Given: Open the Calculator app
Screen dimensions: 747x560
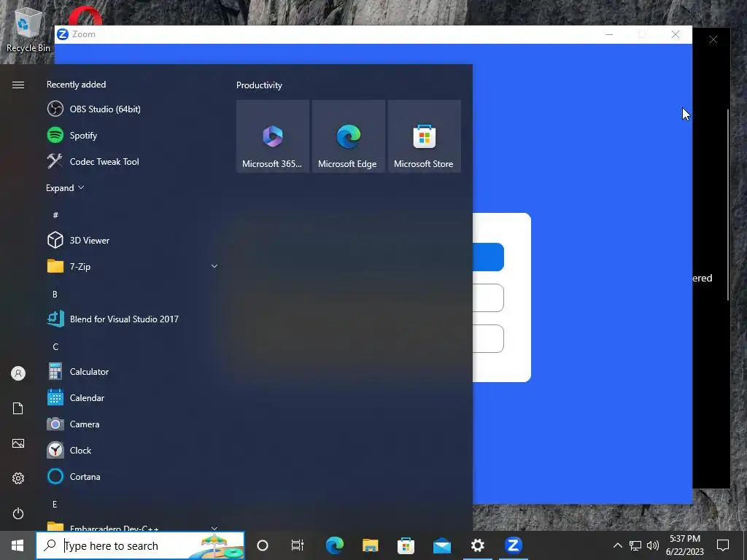Looking at the screenshot, I should [133, 371].
